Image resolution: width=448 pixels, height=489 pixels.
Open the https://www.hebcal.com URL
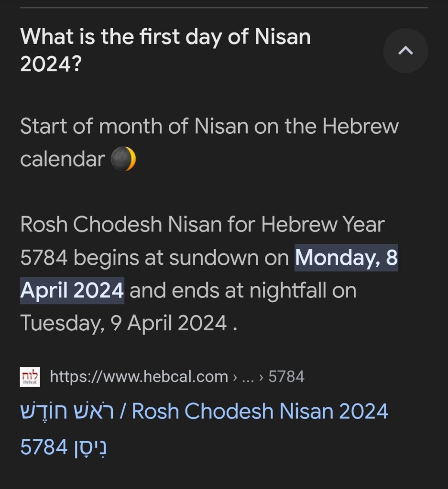139,377
